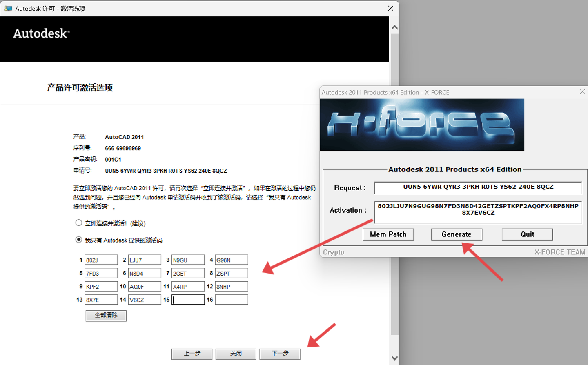Click the 产品许可激活选项 heading
This screenshot has height=365, width=588.
(x=80, y=87)
